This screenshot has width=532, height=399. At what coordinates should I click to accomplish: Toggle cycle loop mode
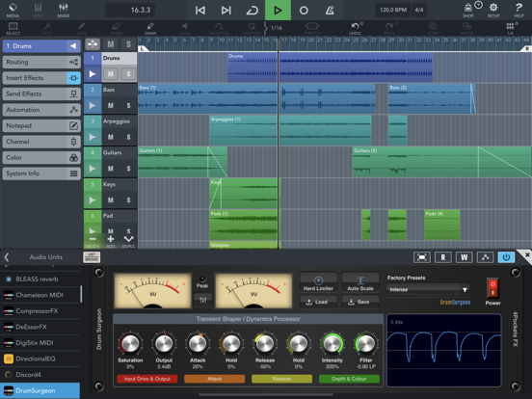click(252, 11)
